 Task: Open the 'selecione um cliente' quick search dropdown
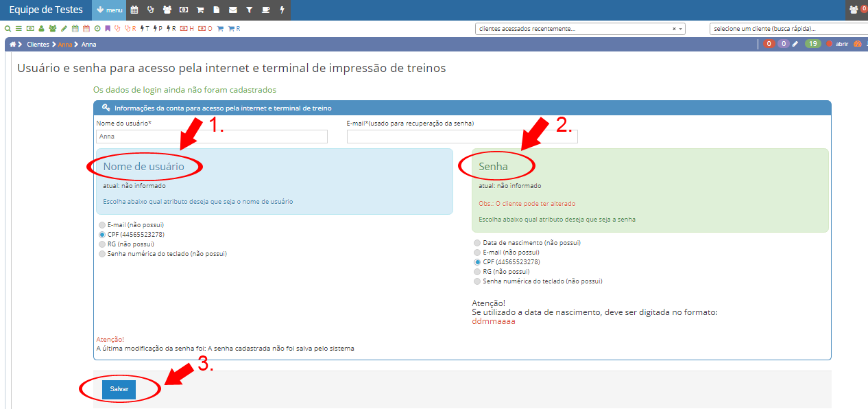click(x=788, y=29)
